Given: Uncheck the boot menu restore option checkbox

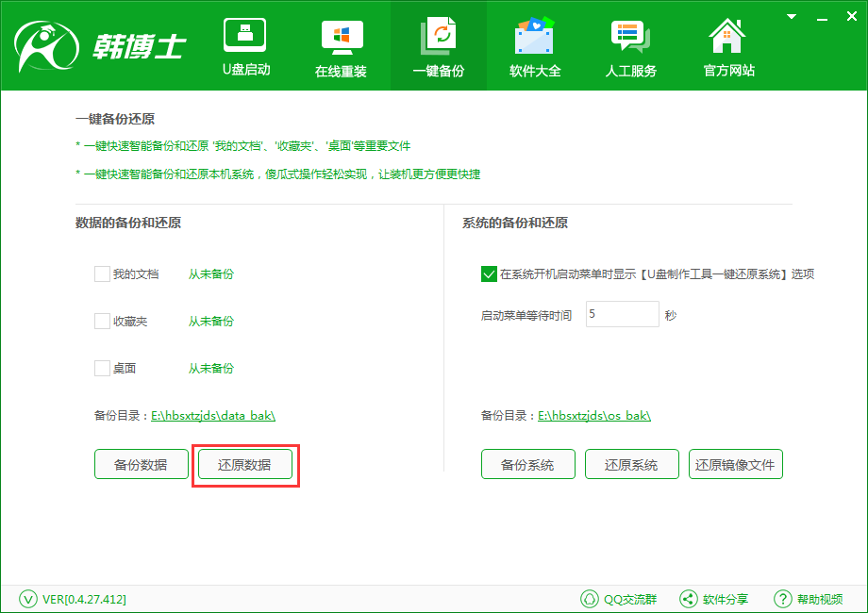Looking at the screenshot, I should pos(489,274).
